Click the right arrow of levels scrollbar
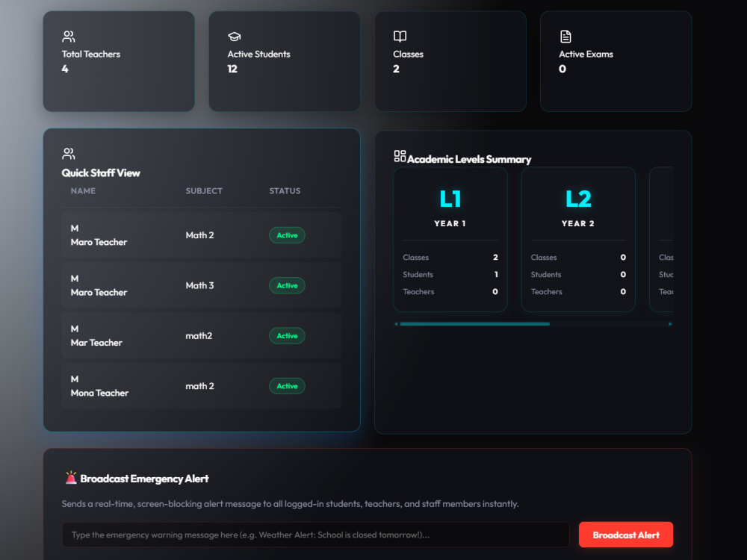The height and width of the screenshot is (560, 747). coord(670,324)
